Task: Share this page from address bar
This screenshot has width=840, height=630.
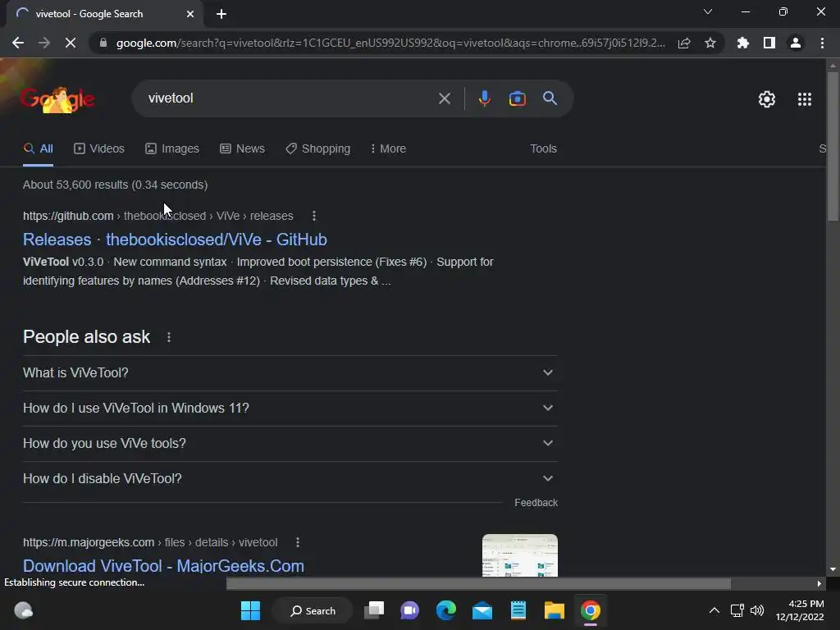Action: coord(684,43)
